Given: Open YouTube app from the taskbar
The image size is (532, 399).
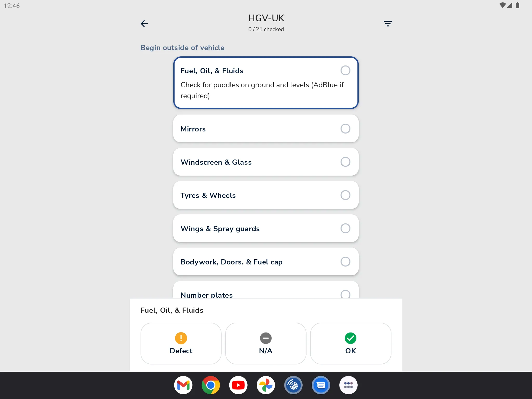Looking at the screenshot, I should [x=238, y=385].
